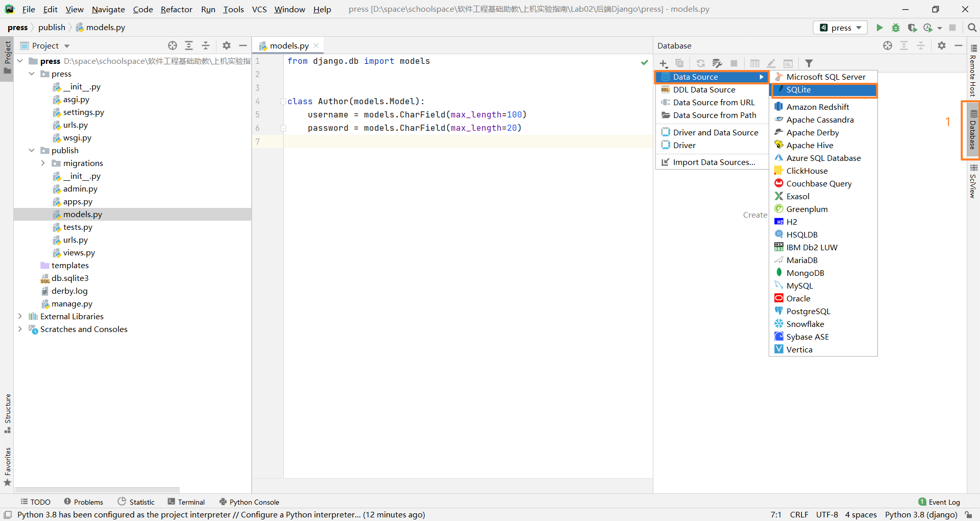Click the Database stop button
Image resolution: width=980 pixels, height=521 pixels.
[734, 63]
